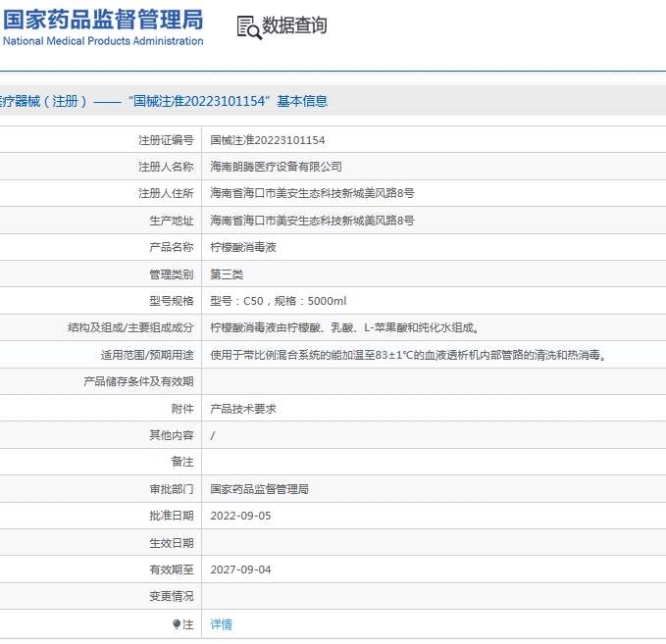This screenshot has height=644, width=666.
Task: Click the bullet icon beside 注
Action: [x=177, y=623]
